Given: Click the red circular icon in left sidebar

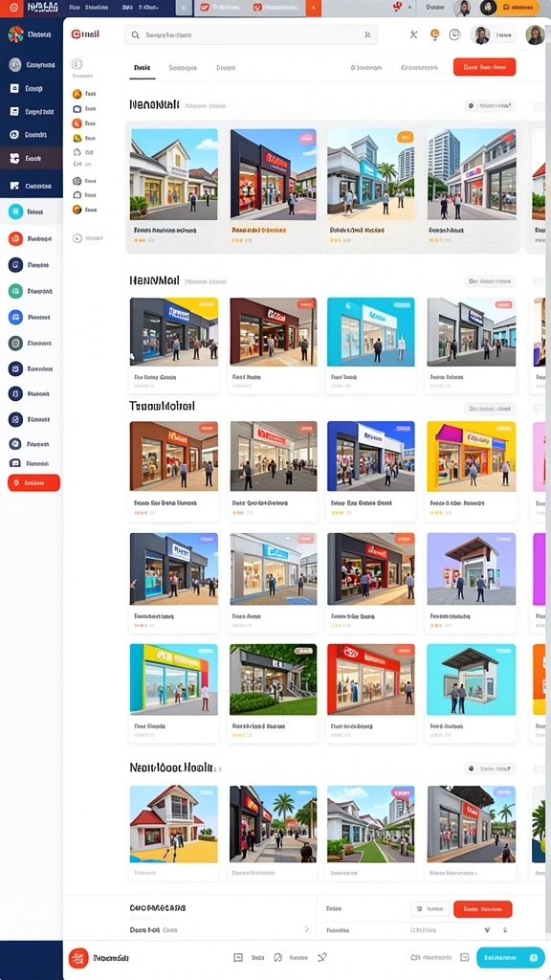Looking at the screenshot, I should [x=15, y=238].
